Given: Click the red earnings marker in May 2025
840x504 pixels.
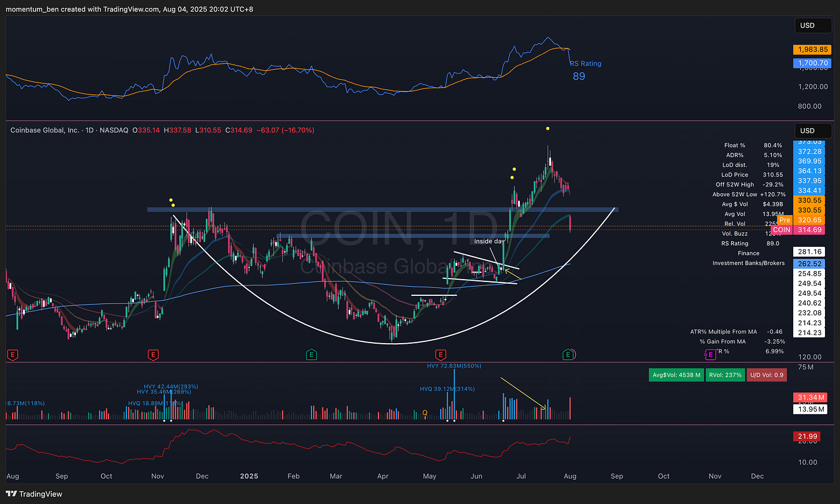Looking at the screenshot, I should (440, 355).
